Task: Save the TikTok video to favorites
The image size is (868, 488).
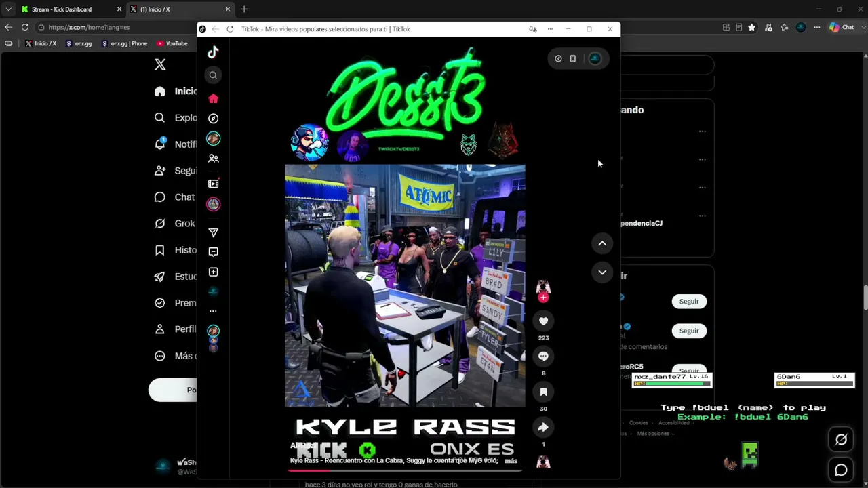Action: pyautogui.click(x=543, y=392)
